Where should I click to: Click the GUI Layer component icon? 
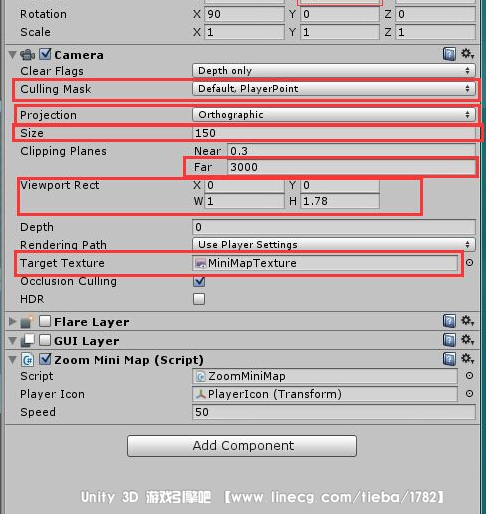[x=27, y=341]
